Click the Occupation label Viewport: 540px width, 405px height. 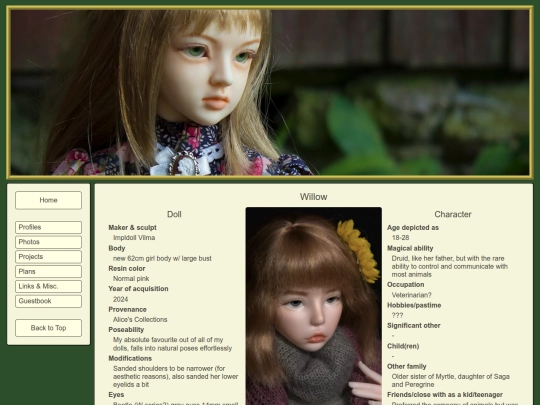tap(406, 285)
